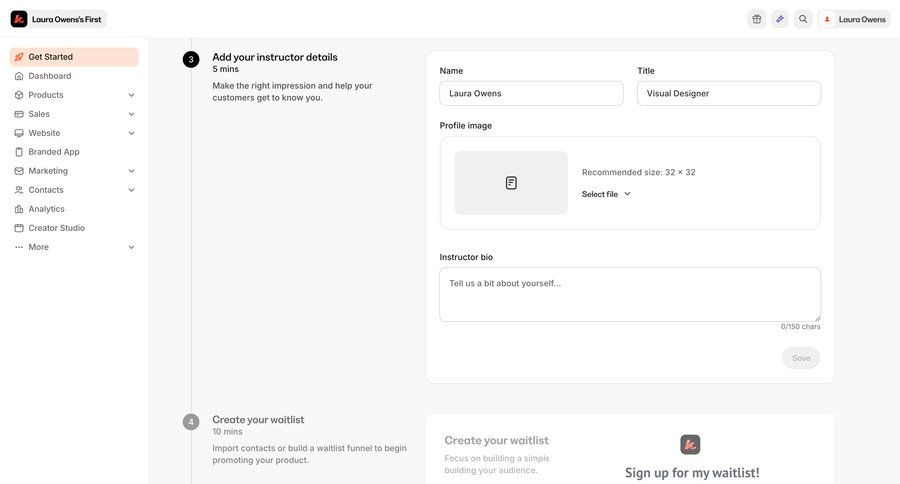
Task: Click the search magnifier icon
Action: 803,19
